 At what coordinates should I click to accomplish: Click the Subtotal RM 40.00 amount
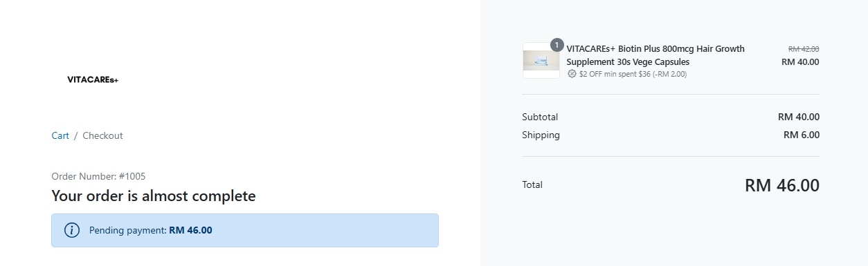click(799, 117)
